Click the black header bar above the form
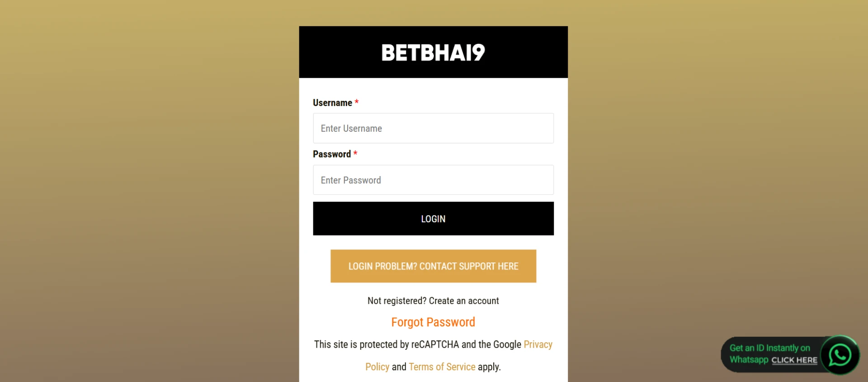868x382 pixels. pos(433,52)
